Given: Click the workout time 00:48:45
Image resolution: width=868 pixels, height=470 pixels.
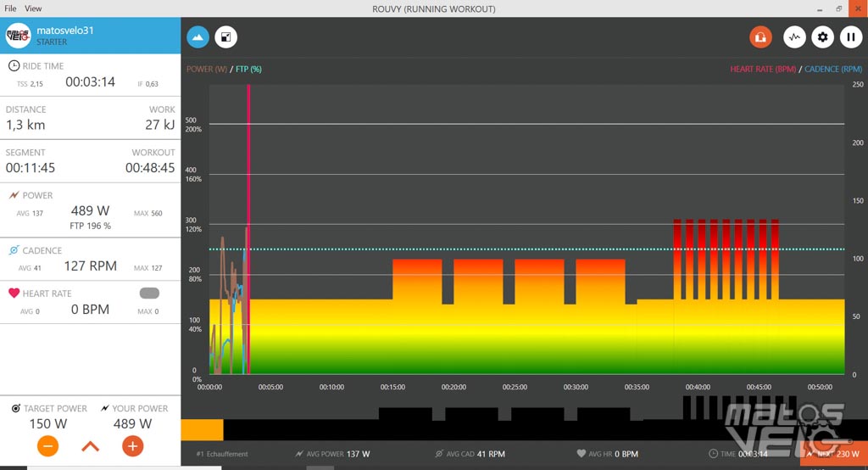Looking at the screenshot, I should click(150, 168).
